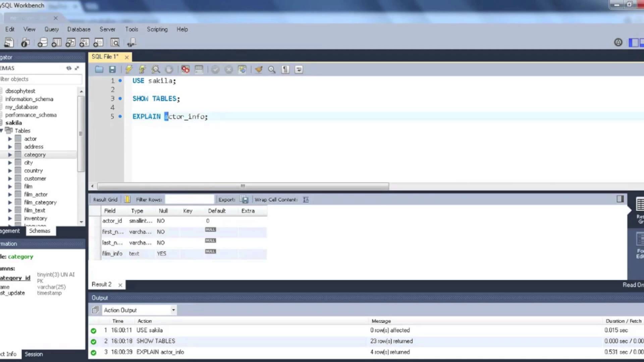Open the Action Output dropdown
The width and height of the screenshot is (644, 362).
[173, 310]
